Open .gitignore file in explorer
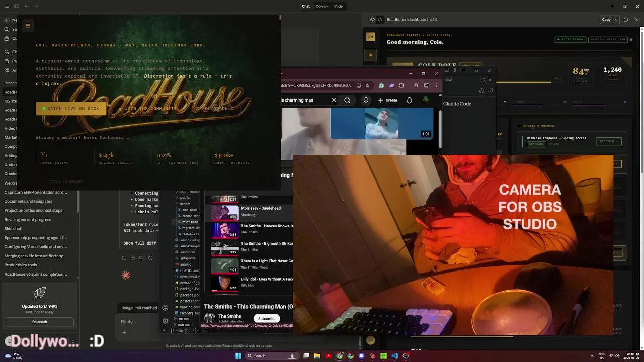 click(x=188, y=258)
